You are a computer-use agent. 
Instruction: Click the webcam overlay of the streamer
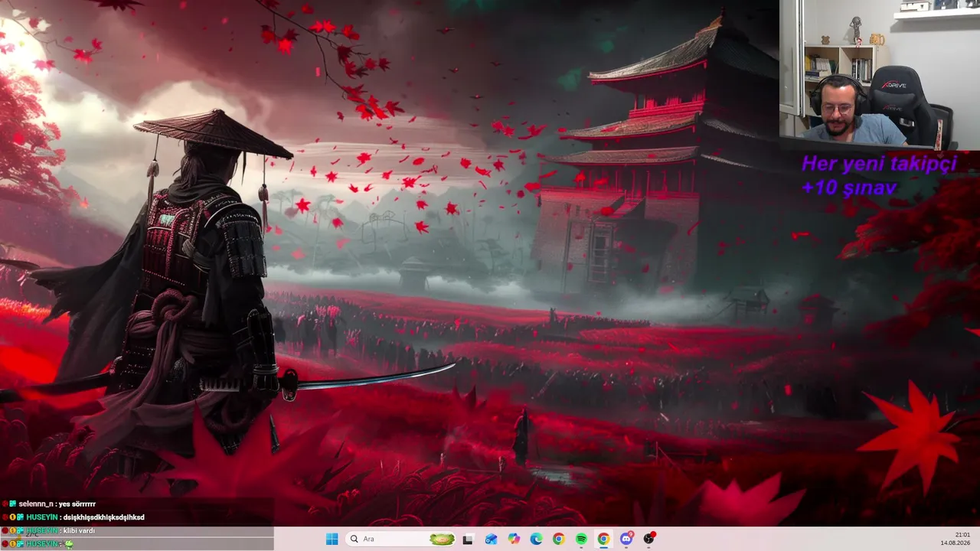pos(880,75)
